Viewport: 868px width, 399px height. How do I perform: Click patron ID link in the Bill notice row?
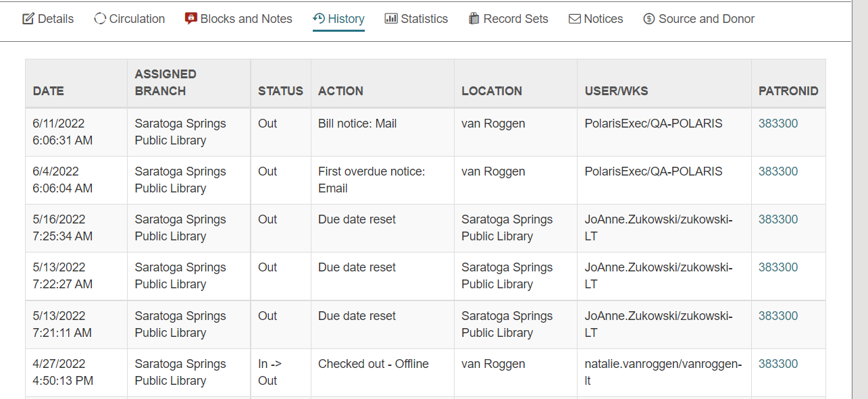777,124
